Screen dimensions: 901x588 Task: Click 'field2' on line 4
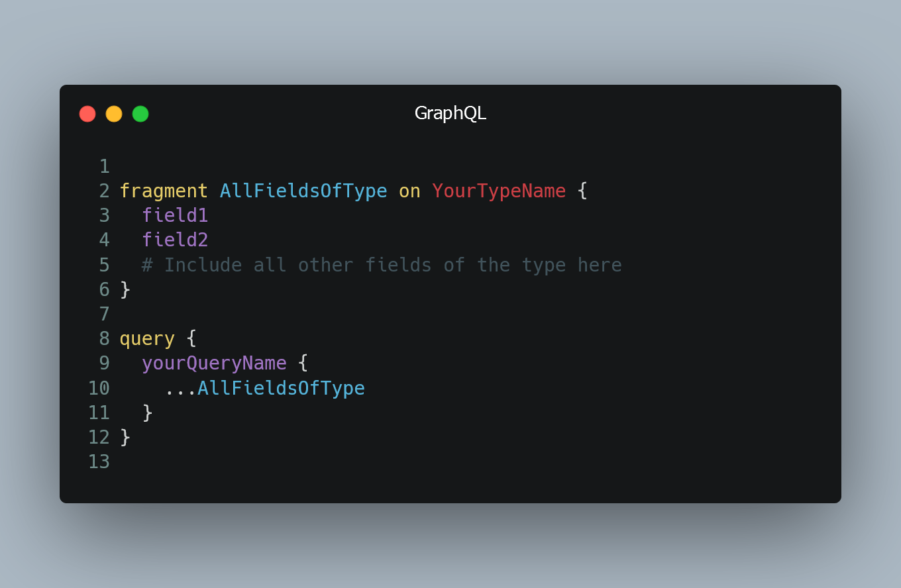pyautogui.click(x=175, y=240)
